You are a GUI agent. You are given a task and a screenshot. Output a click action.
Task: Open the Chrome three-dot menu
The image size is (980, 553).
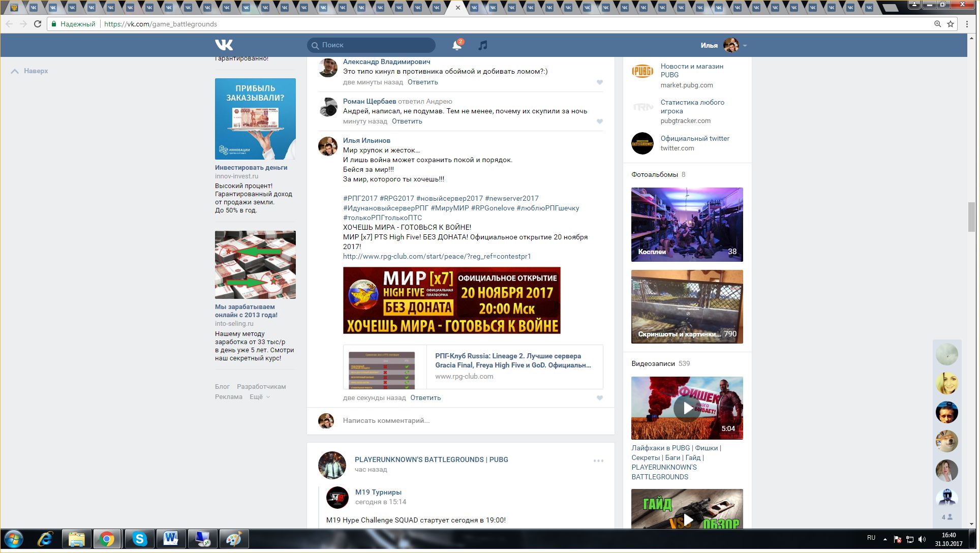click(x=967, y=24)
